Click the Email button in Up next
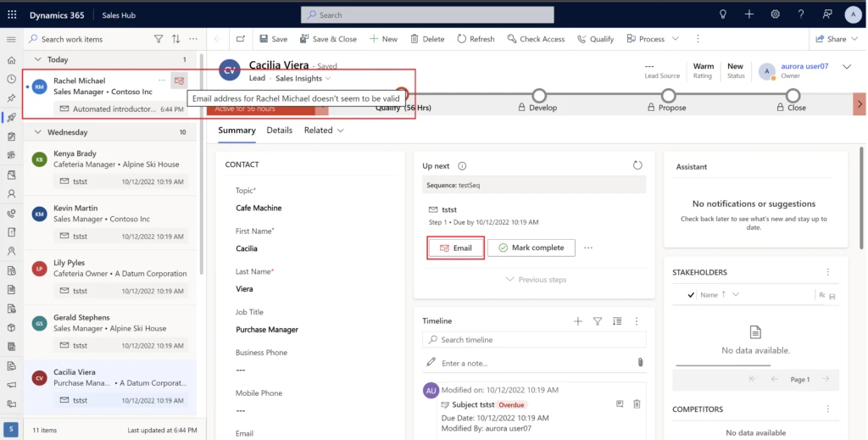Screen dimensions: 868x440 point(455,248)
